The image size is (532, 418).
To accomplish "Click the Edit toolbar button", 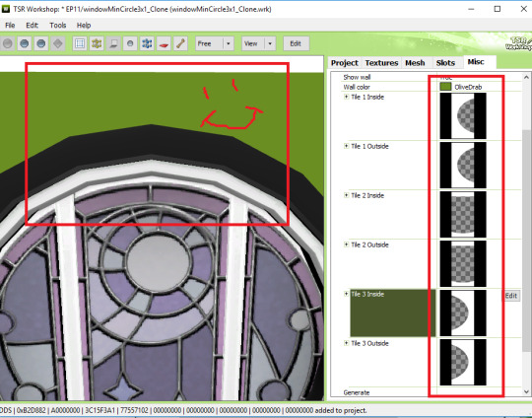I will pos(296,43).
